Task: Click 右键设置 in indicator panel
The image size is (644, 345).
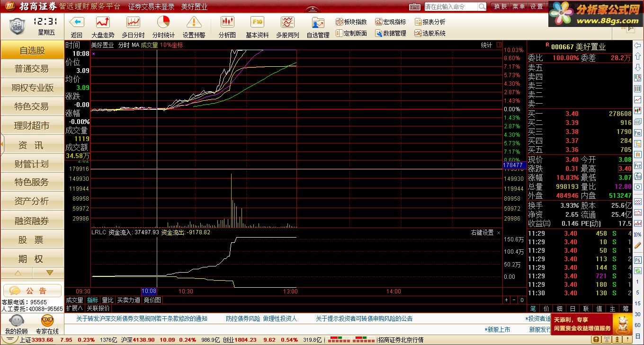Action: (x=482, y=232)
